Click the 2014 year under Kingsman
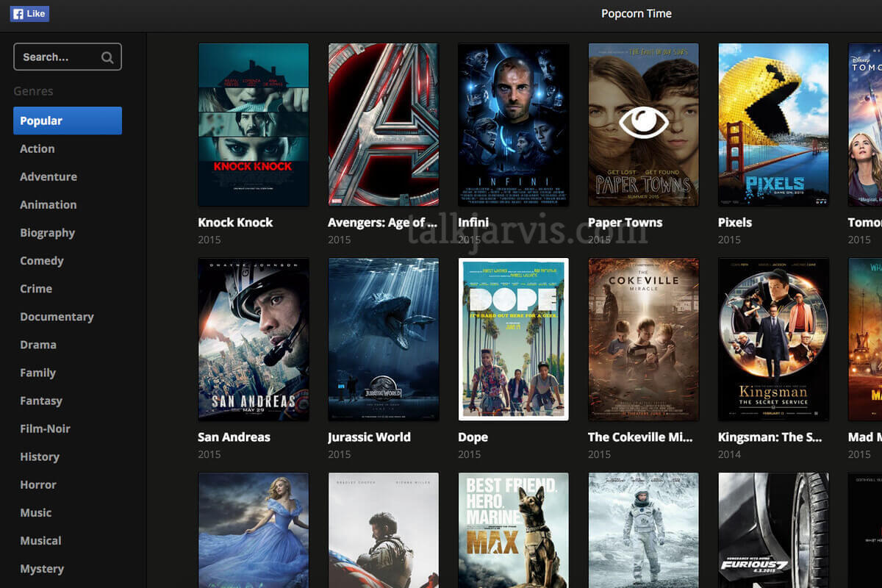Screen dimensions: 882x588 (x=730, y=454)
